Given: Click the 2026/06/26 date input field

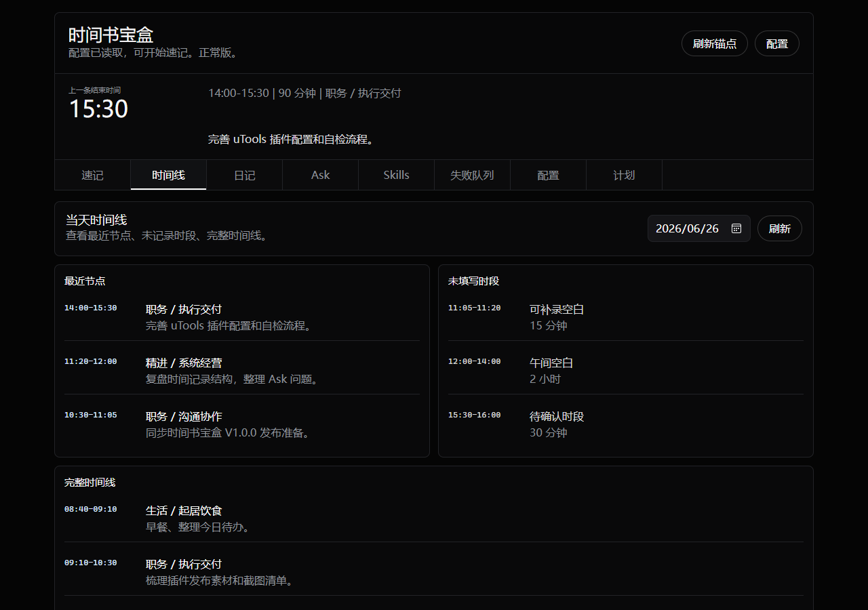Looking at the screenshot, I should click(x=699, y=228).
